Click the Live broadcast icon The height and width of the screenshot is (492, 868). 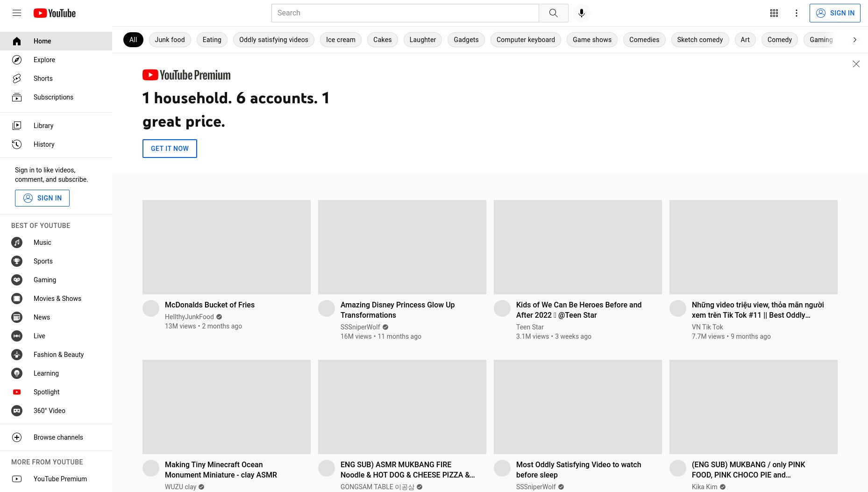click(17, 336)
